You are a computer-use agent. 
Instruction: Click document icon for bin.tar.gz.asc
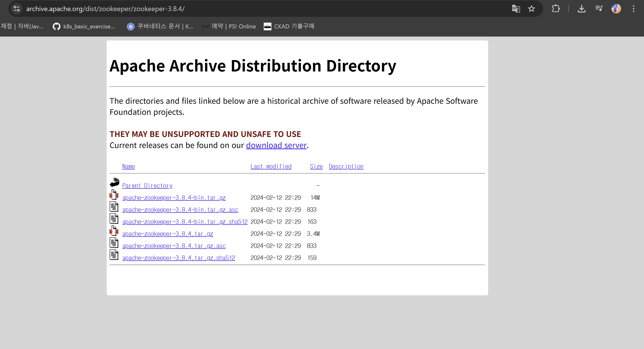tap(114, 206)
